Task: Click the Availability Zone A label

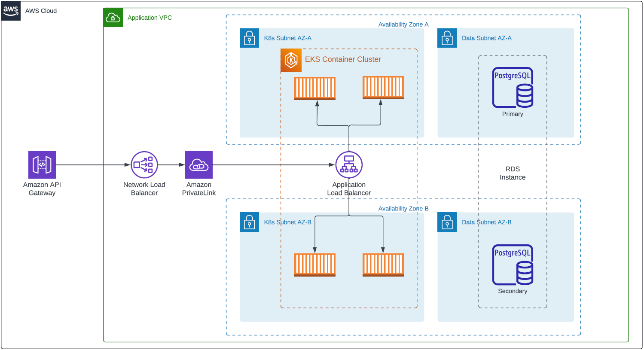Action: pos(403,24)
